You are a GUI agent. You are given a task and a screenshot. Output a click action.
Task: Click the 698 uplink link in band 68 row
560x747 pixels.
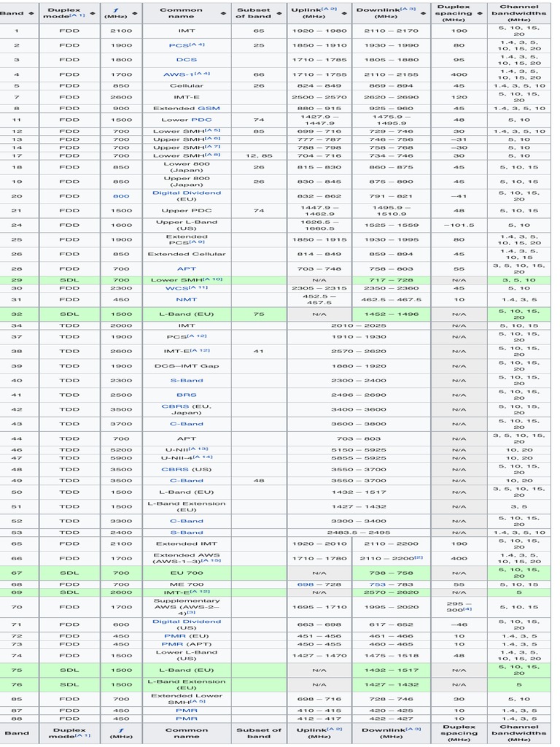pos(305,584)
